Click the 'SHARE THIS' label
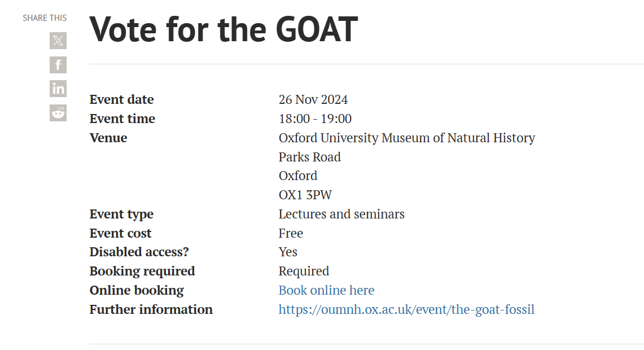The height and width of the screenshot is (350, 644). click(45, 18)
